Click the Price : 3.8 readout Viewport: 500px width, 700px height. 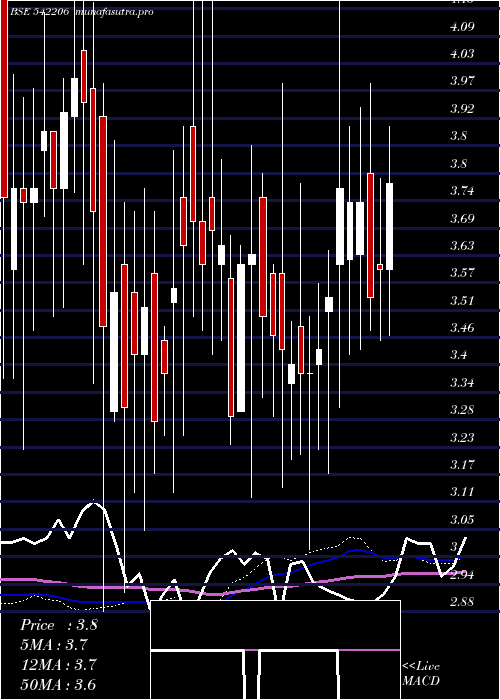(x=59, y=625)
